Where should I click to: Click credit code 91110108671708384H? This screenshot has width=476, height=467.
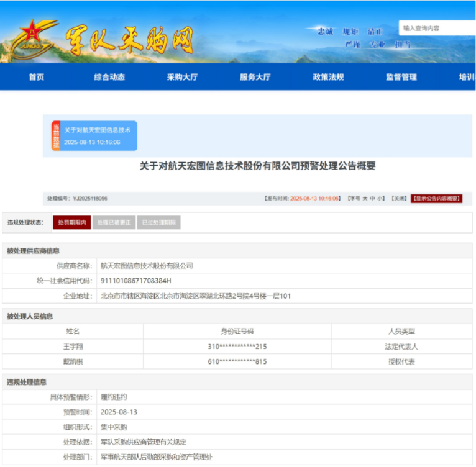pyautogui.click(x=135, y=281)
